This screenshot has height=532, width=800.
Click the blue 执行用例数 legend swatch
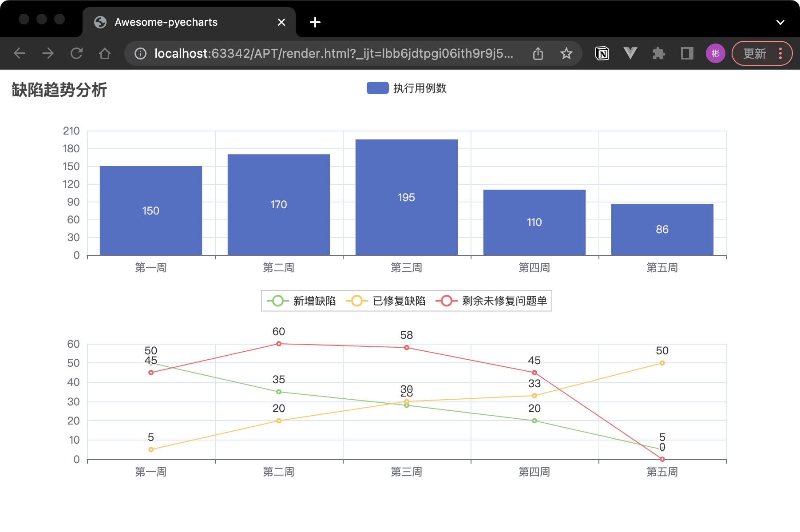tap(378, 88)
